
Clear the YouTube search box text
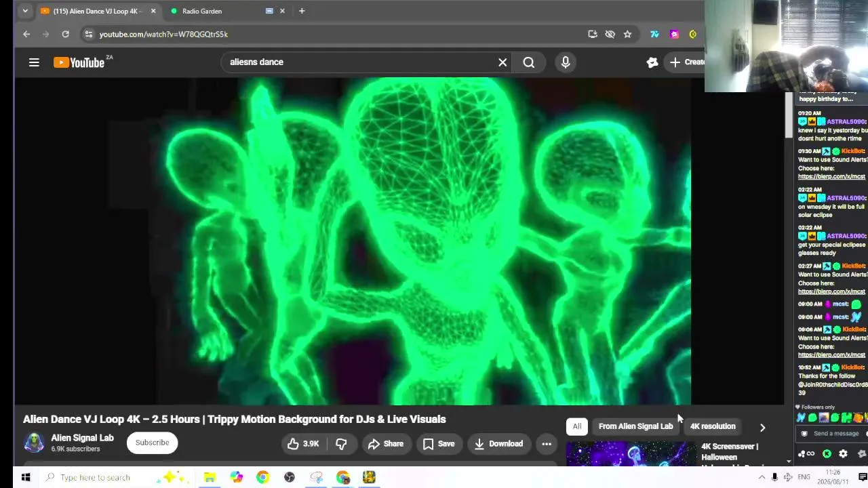click(x=502, y=62)
